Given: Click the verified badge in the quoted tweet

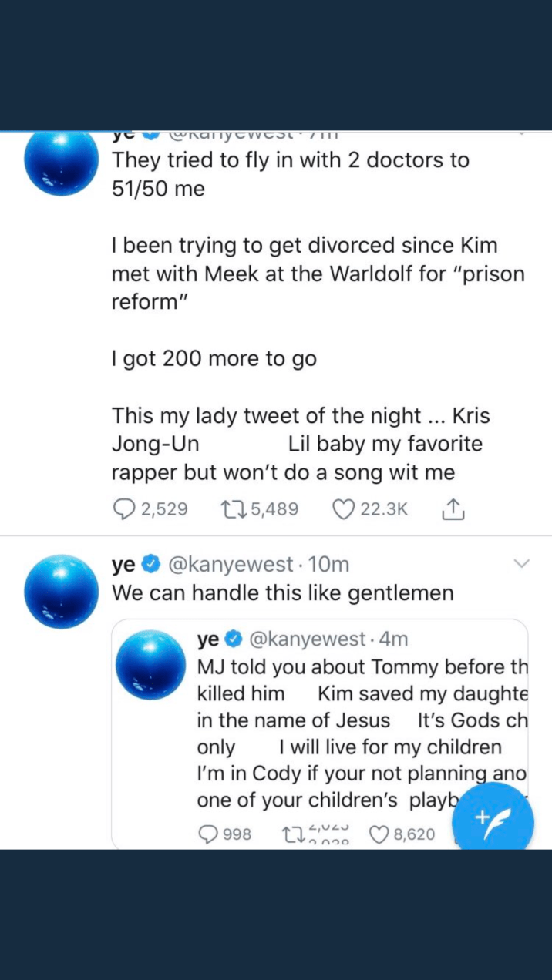Looking at the screenshot, I should click(234, 639).
